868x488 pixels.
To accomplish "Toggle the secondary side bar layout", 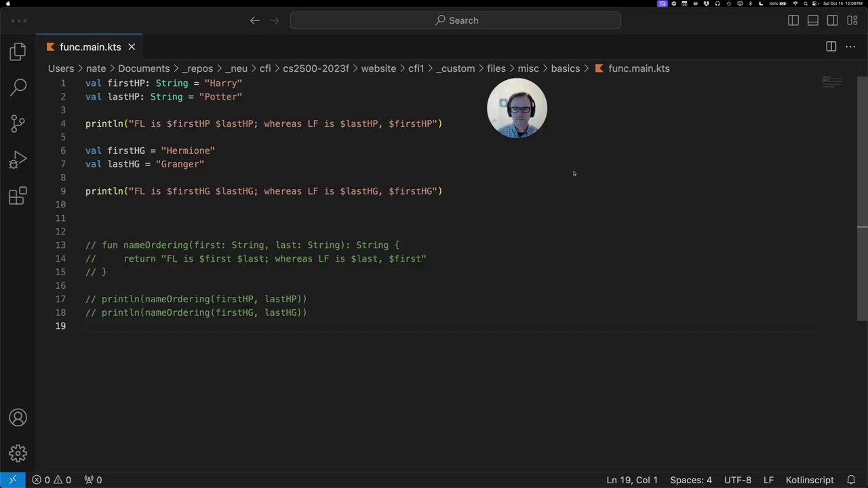I will click(x=833, y=20).
